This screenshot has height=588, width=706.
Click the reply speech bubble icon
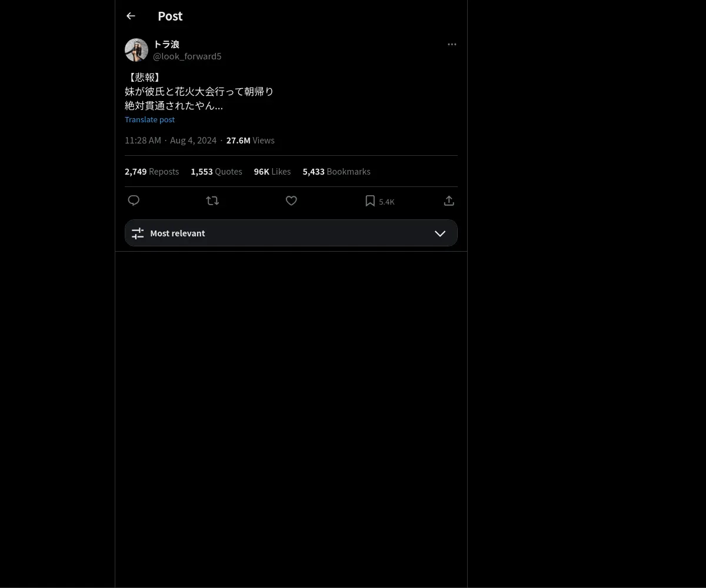(134, 201)
